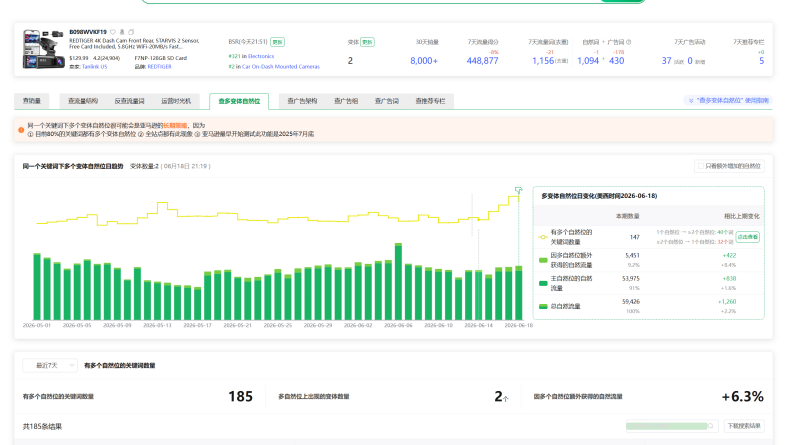Click the 8,000+ 30-day sales value
This screenshot has height=445, width=790.
tap(424, 60)
